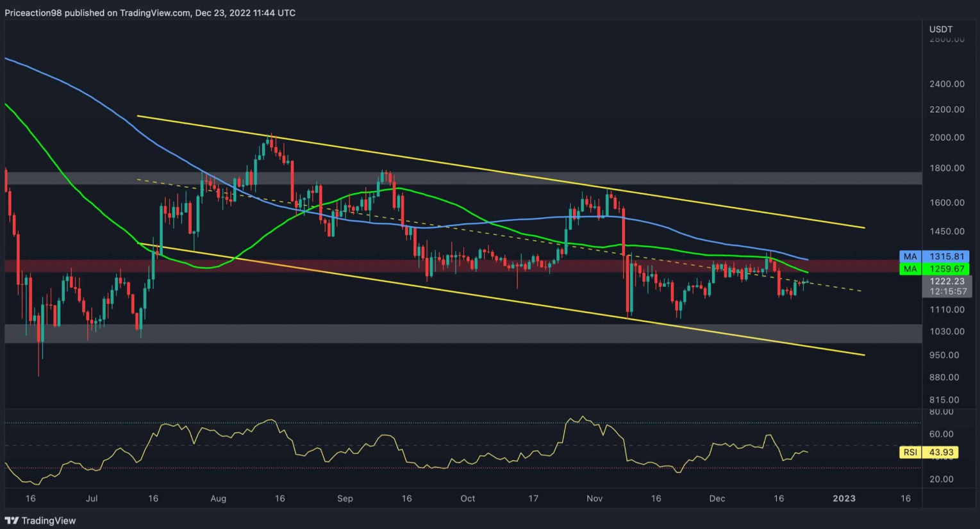Click the 1110.00 price axis label

click(x=947, y=309)
